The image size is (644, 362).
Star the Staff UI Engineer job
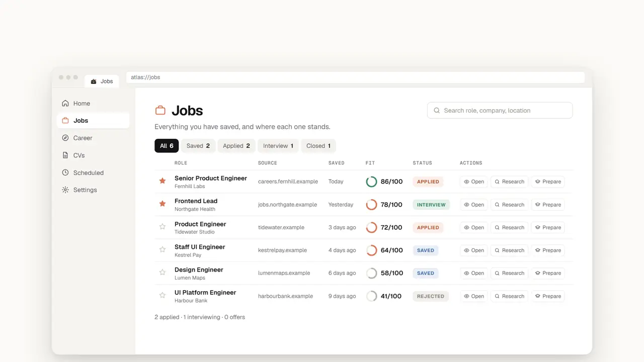coord(163,249)
